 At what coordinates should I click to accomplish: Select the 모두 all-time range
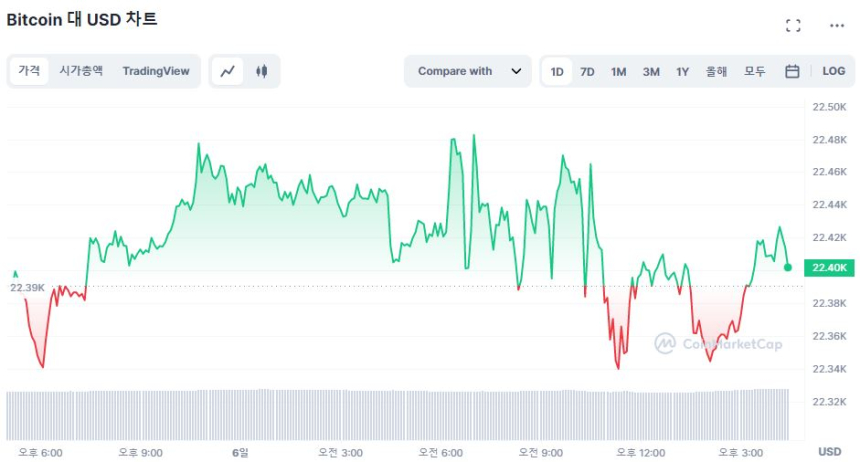click(754, 71)
